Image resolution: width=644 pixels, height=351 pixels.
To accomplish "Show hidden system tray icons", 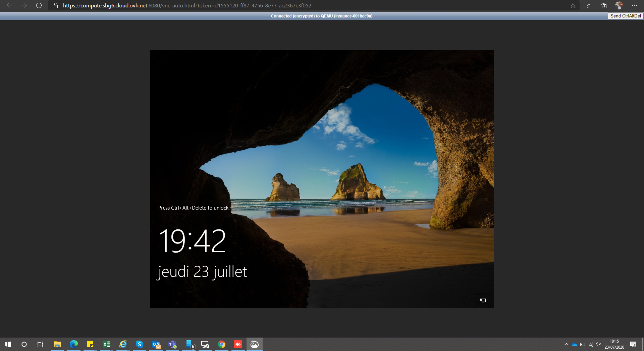I will click(x=566, y=344).
